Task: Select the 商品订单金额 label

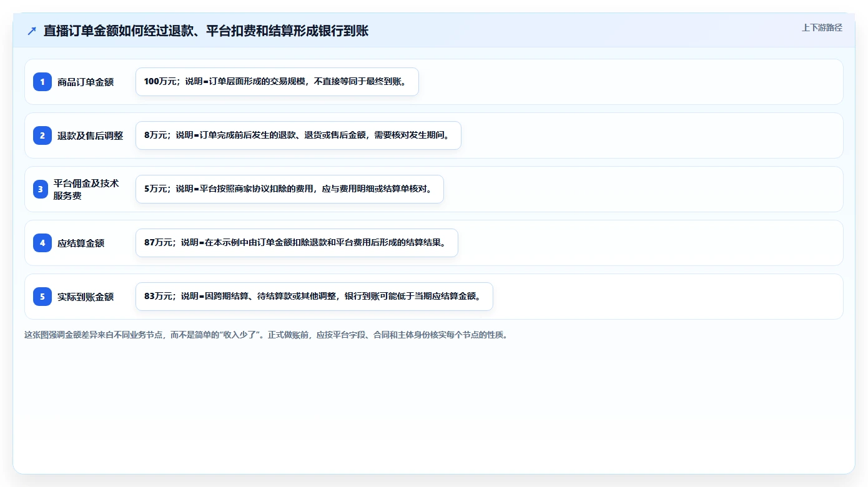Action: click(x=86, y=82)
